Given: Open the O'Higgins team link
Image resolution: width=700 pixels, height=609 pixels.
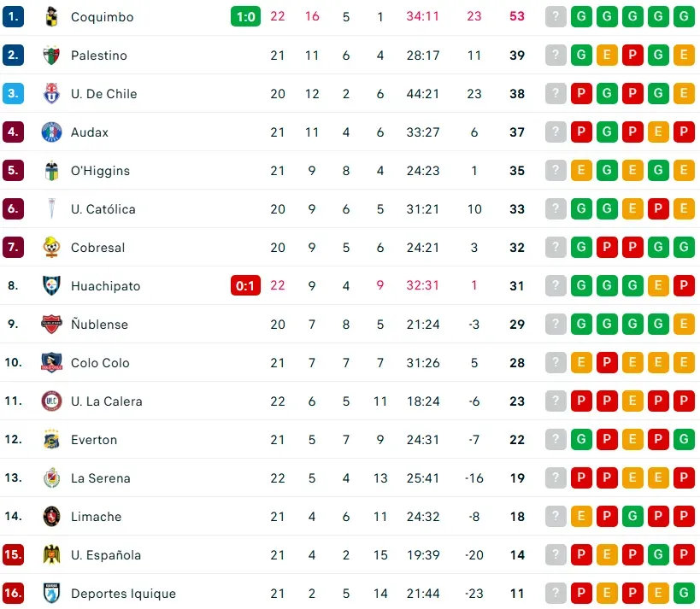Looking at the screenshot, I should coord(100,171).
